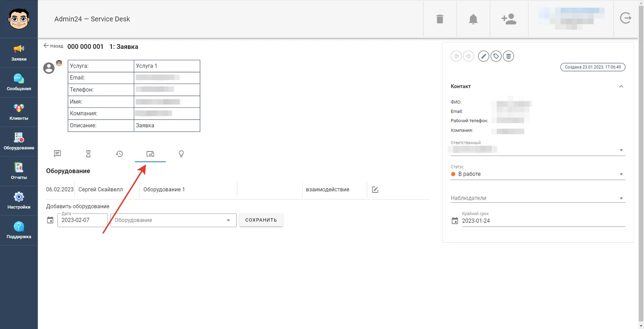Switch to the comments tab
The height and width of the screenshot is (329, 644).
58,154
